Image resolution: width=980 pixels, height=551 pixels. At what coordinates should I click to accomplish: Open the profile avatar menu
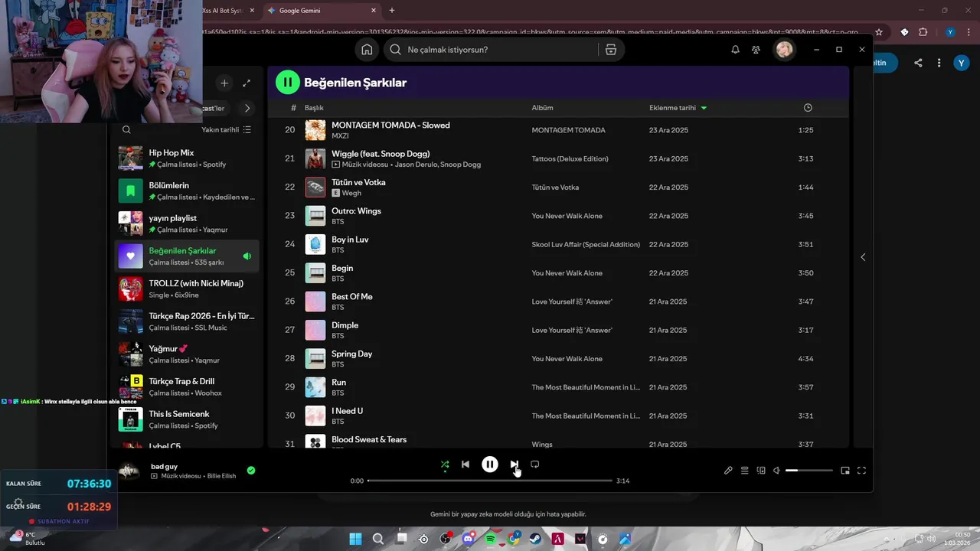coord(784,50)
